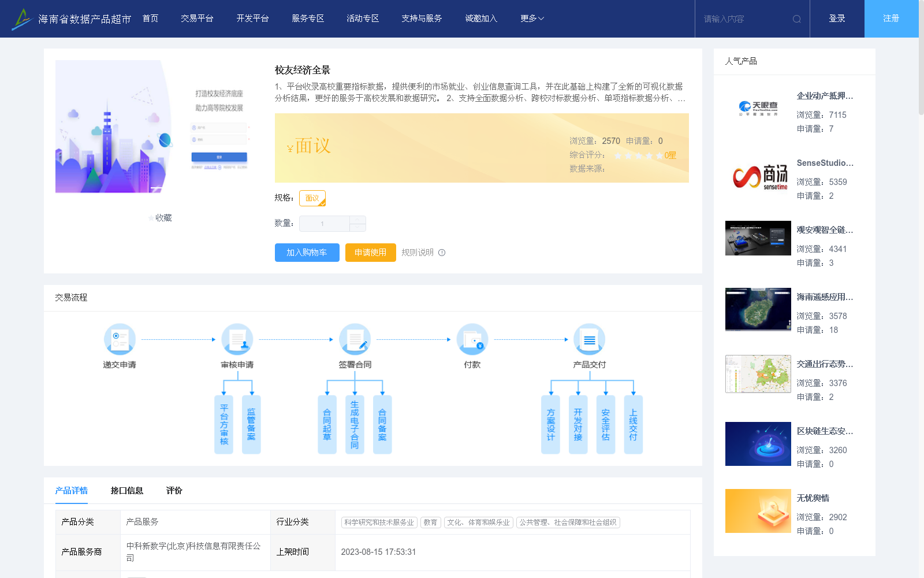The width and height of the screenshot is (924, 578).
Task: Go to 首页 in navigation
Action: coord(151,18)
